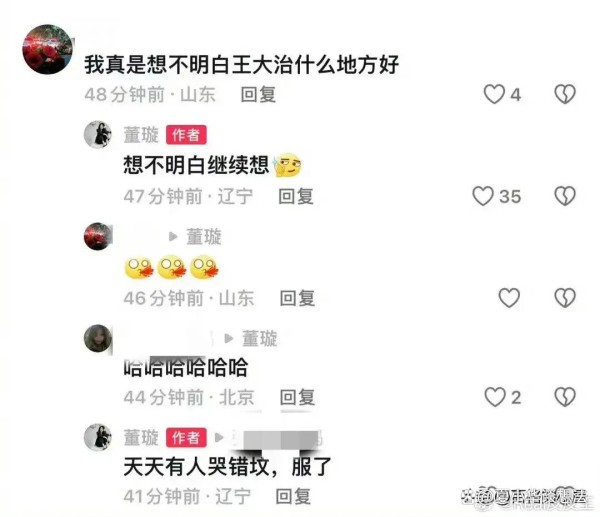Reply to the 44分钟前 Beijing comment
This screenshot has height=517, width=600.
(x=297, y=397)
